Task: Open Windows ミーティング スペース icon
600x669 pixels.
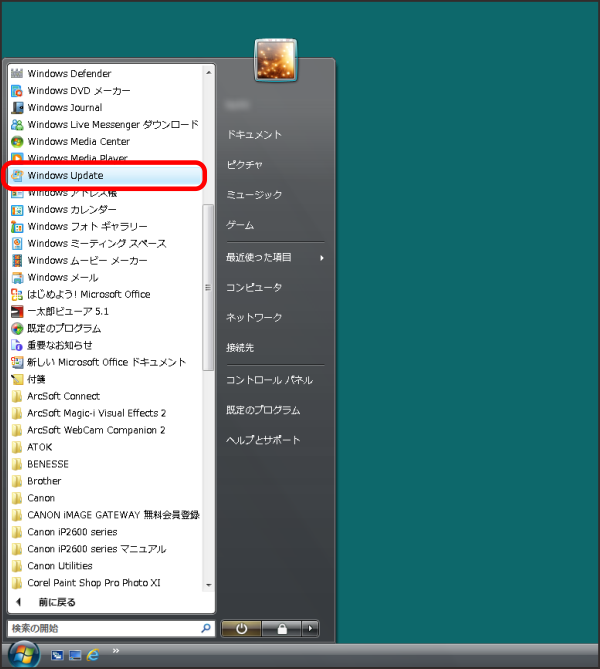Action: click(x=17, y=243)
